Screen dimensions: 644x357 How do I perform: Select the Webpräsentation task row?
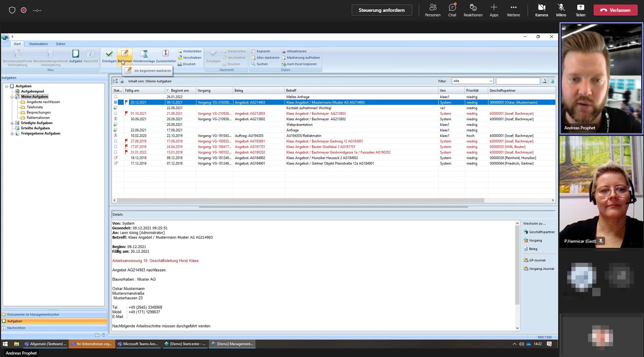pyautogui.click(x=334, y=125)
